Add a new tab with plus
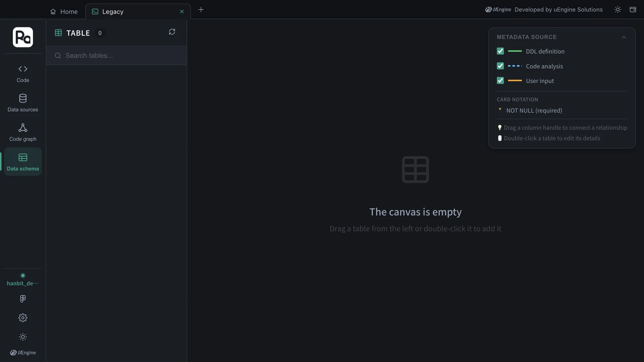The height and width of the screenshot is (362, 644). click(201, 10)
